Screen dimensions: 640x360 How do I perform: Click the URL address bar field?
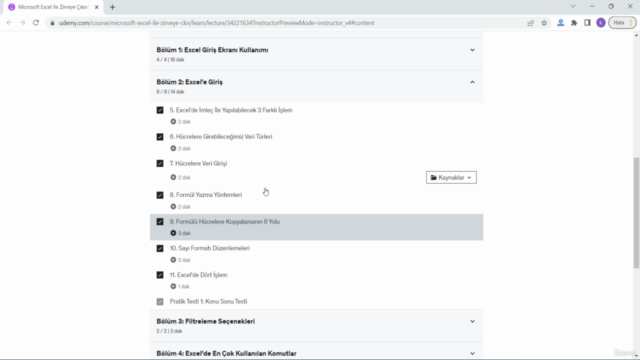[x=286, y=23]
